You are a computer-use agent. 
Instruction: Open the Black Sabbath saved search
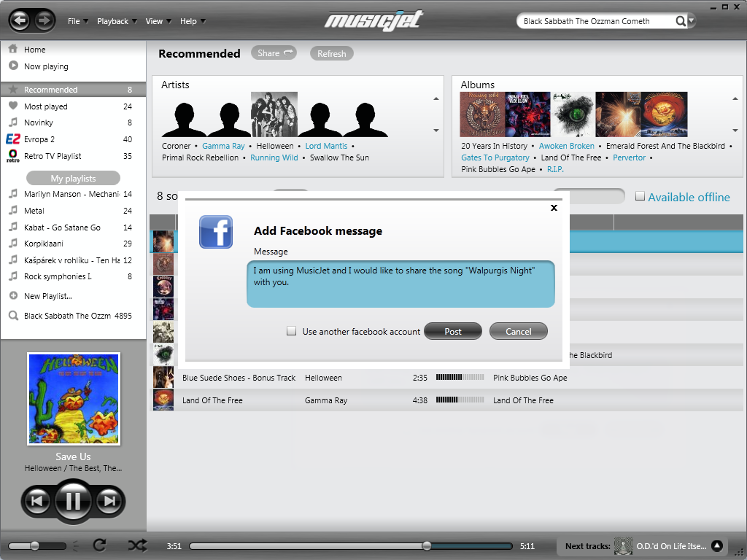coord(74,316)
